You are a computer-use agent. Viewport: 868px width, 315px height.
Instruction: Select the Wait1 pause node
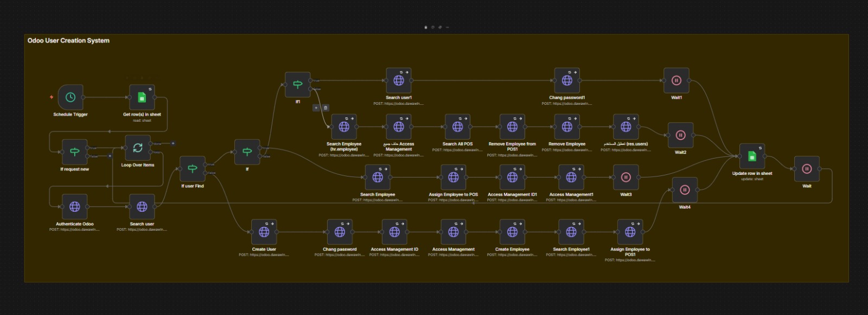pyautogui.click(x=676, y=80)
